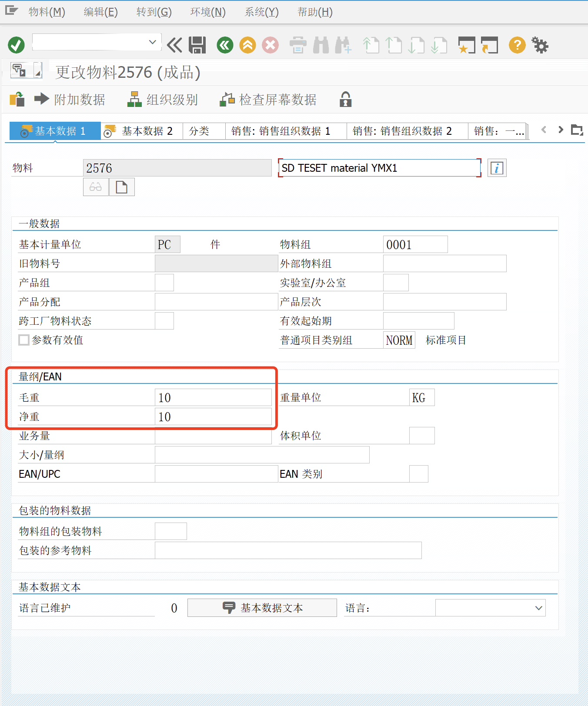Click the 物料组 field with 0001
588x706 pixels.
[415, 244]
